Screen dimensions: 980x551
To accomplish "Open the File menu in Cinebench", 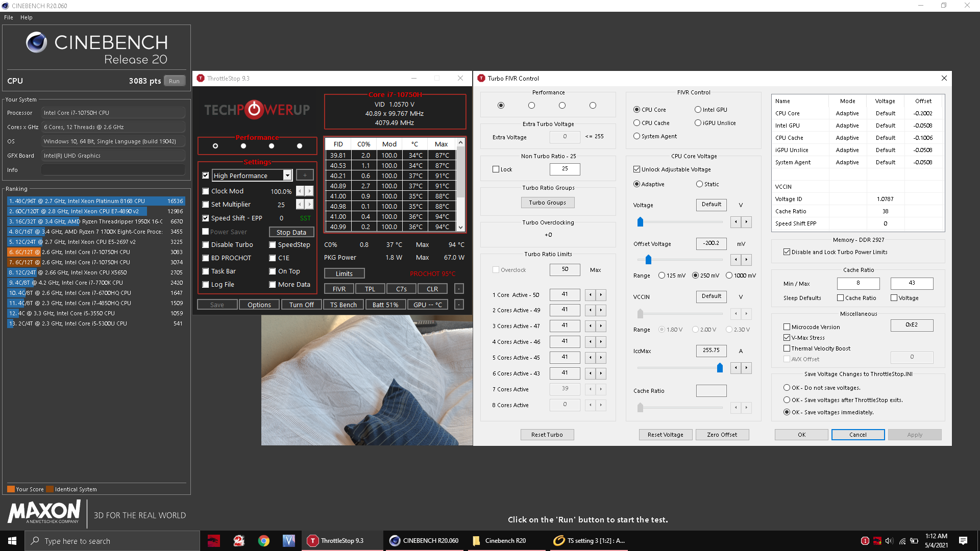I will pos(9,17).
